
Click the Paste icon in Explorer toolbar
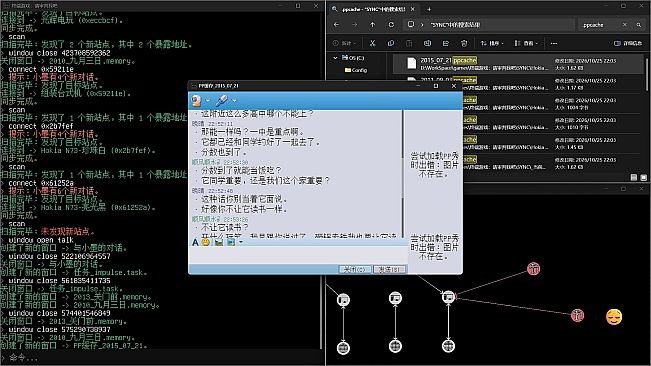(409, 43)
